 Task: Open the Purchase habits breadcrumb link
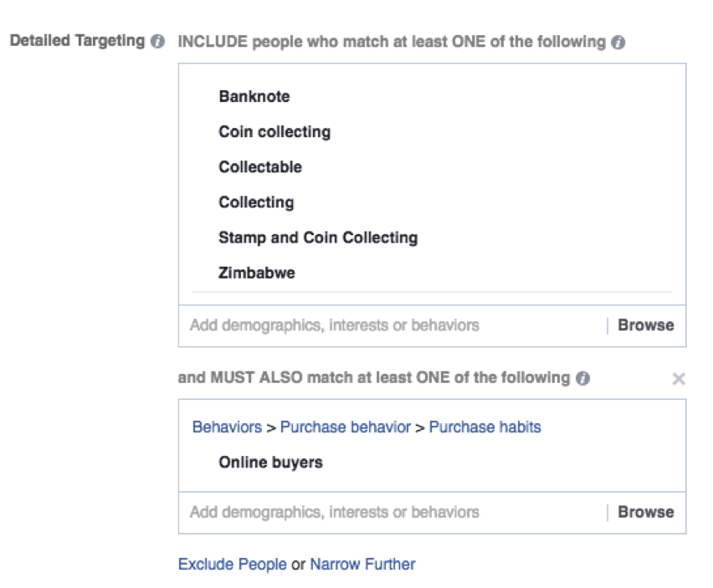click(485, 427)
